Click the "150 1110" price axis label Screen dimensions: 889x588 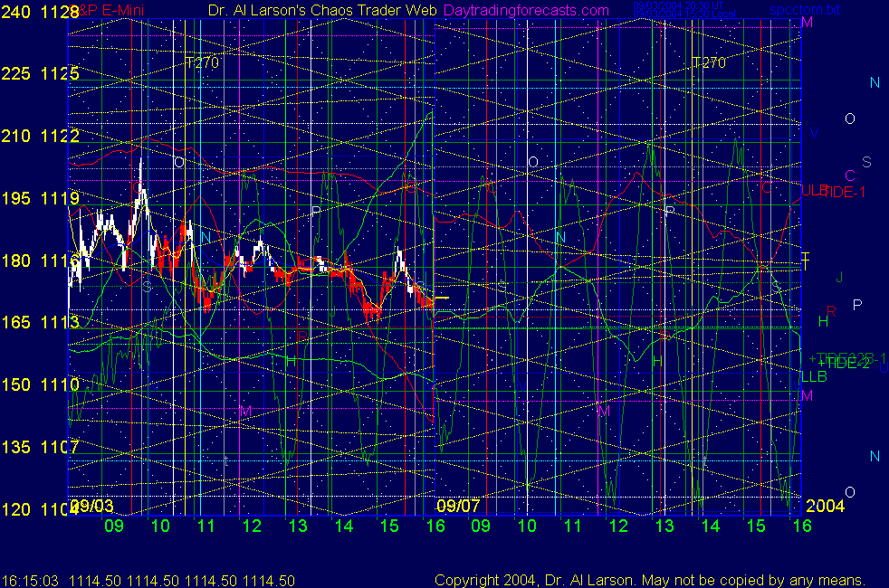coord(40,384)
